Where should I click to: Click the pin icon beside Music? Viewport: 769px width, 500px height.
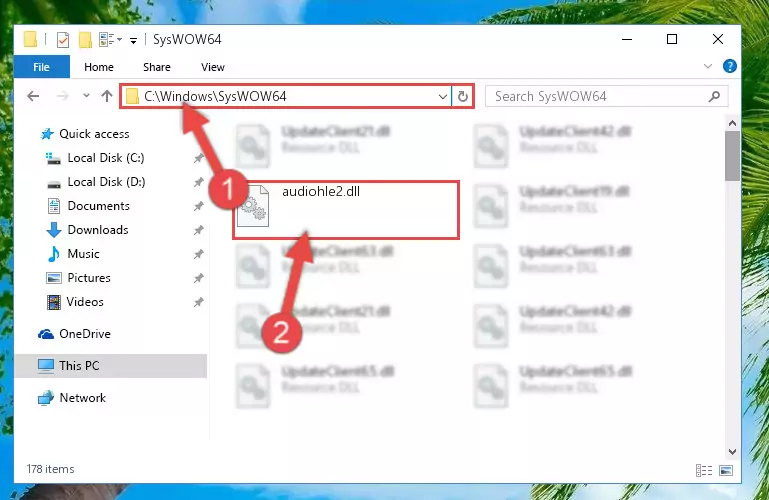(198, 254)
